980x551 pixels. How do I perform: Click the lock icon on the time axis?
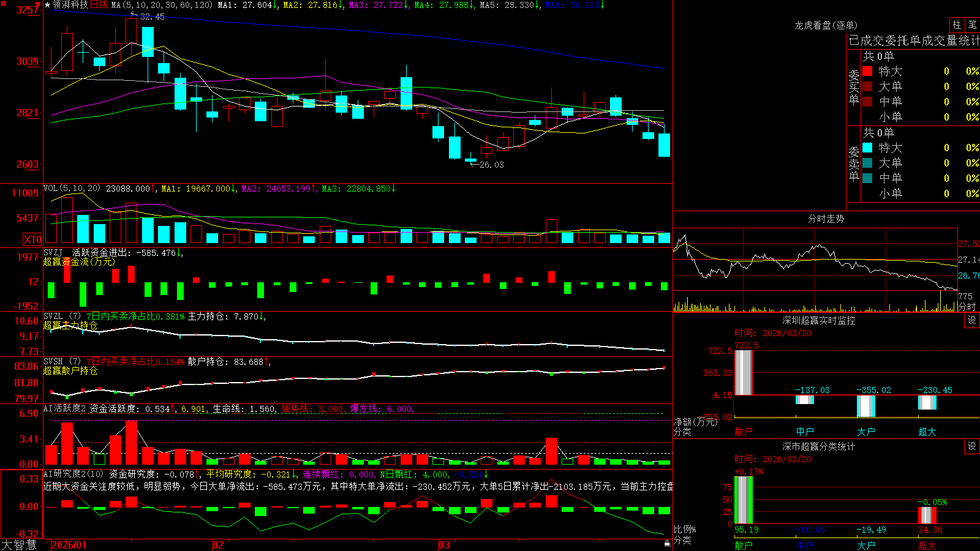coord(667,543)
